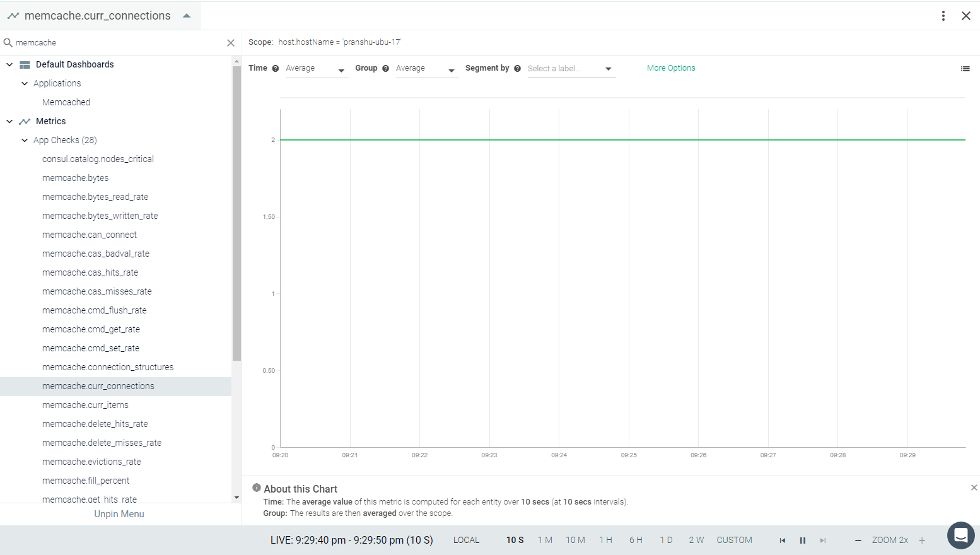Select the memcache.fill_percent metric

(86, 481)
